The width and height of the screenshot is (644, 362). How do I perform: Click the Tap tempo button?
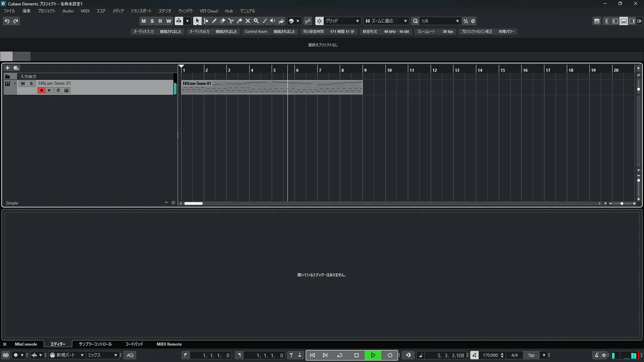531,355
